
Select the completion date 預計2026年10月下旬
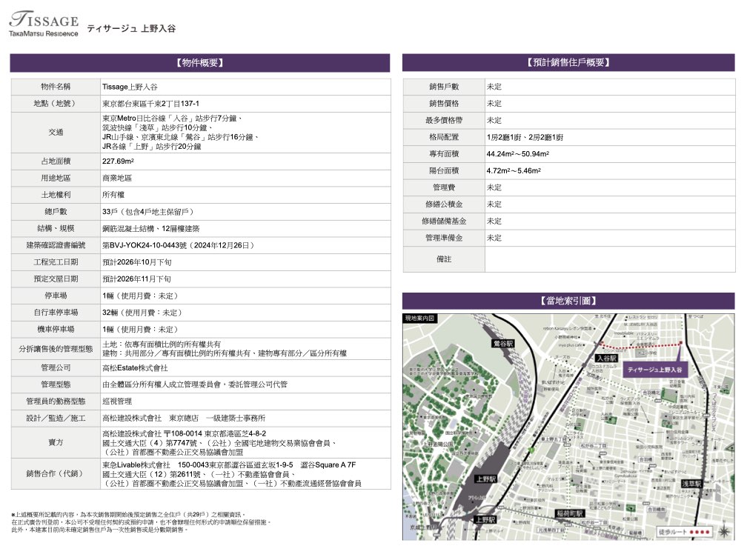point(136,262)
